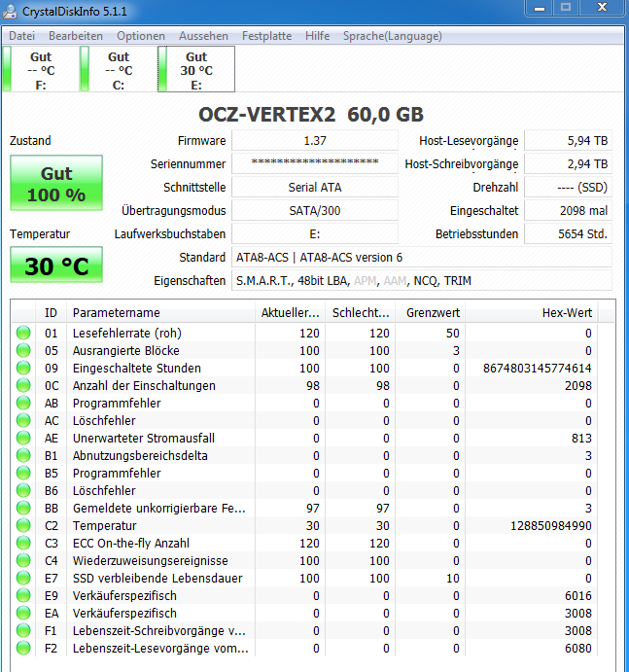Click the Betriebsstunden value 5654 Std.
Screen dimensions: 629x672
tap(568, 234)
